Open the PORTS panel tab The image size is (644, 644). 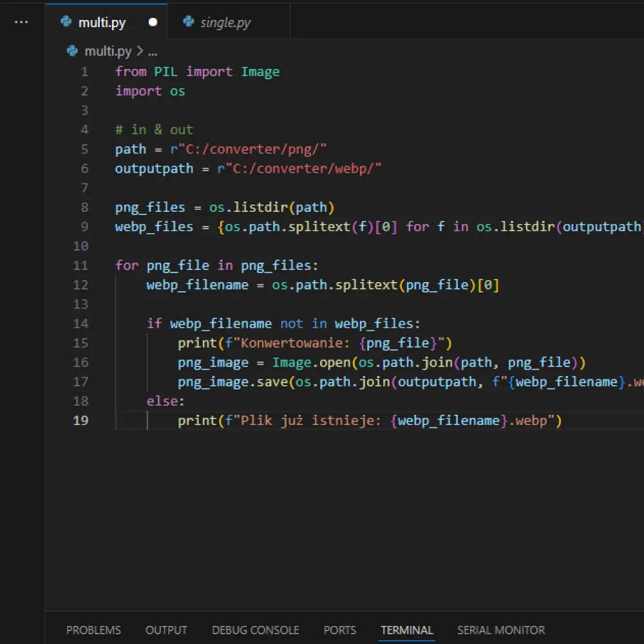tap(339, 630)
